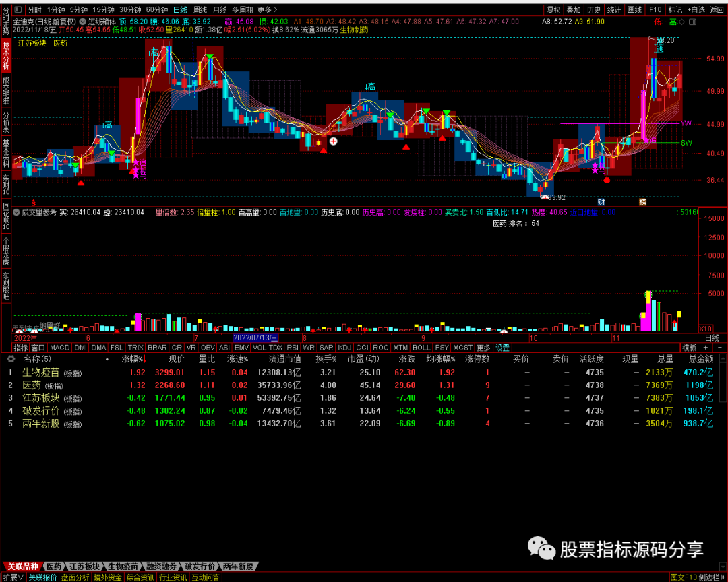Open 个股龙虎 in left sidebar
The width and height of the screenshot is (728, 582).
[x=6, y=251]
